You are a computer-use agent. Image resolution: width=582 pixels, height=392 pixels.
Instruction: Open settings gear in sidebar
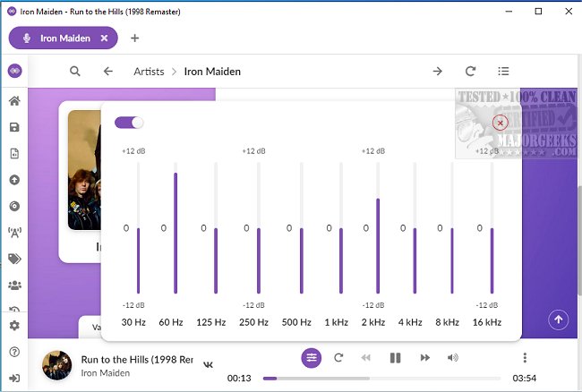pyautogui.click(x=14, y=326)
